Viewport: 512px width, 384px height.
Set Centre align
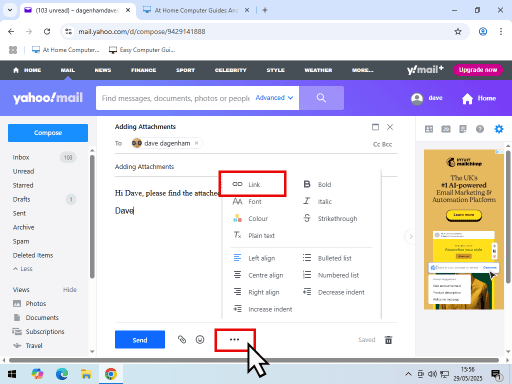point(258,275)
